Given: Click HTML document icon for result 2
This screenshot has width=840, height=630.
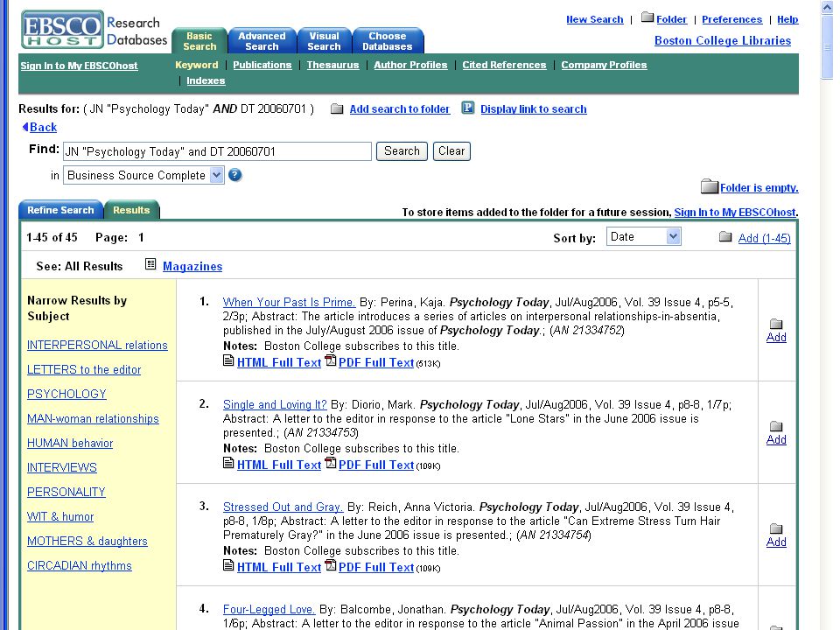Looking at the screenshot, I should pyautogui.click(x=228, y=463).
